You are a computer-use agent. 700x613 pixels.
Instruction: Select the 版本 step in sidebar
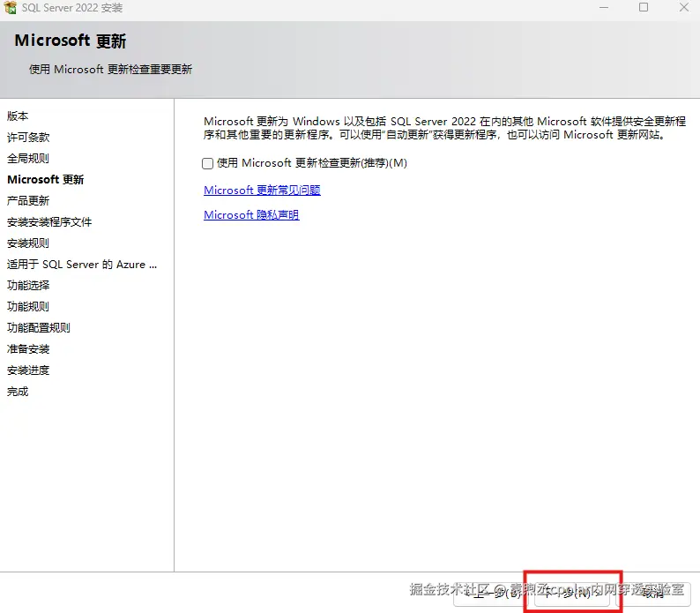coord(18,116)
